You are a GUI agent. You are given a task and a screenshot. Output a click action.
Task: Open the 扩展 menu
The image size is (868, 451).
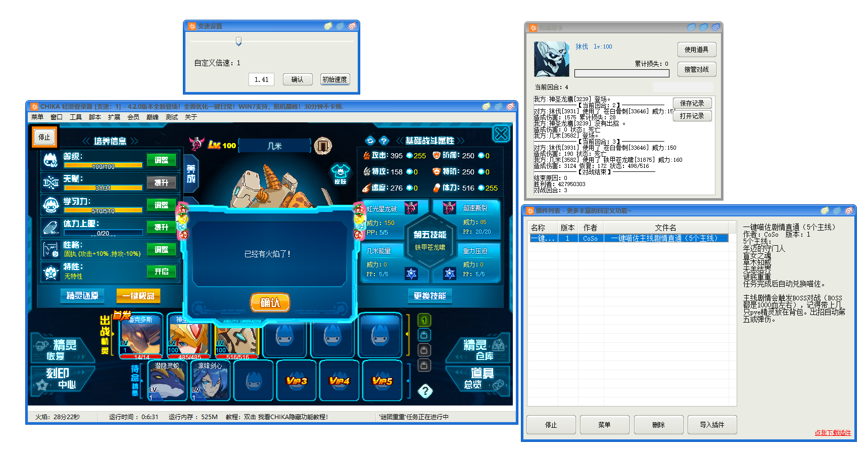[x=114, y=117]
